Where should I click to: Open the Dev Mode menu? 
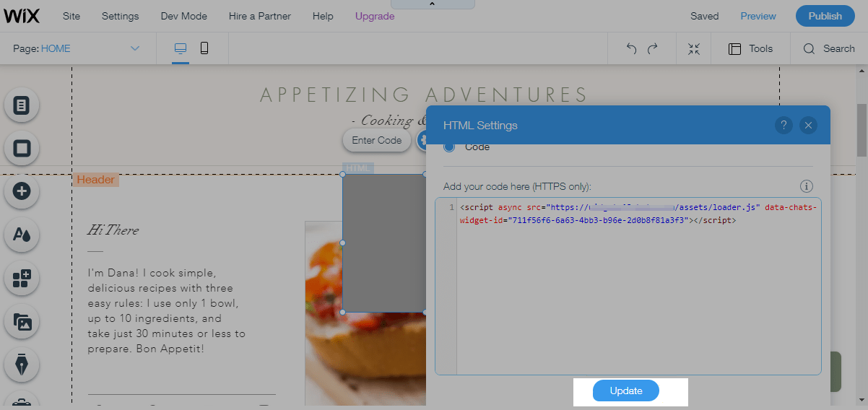[183, 16]
